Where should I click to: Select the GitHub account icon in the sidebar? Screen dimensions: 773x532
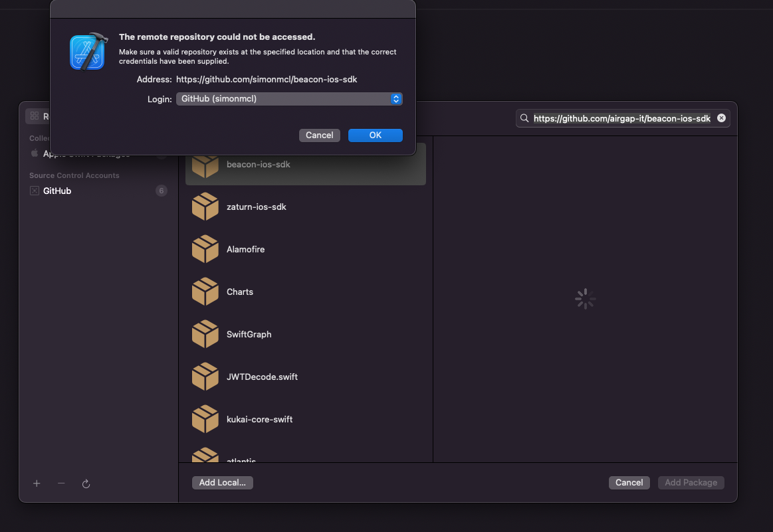tap(35, 191)
